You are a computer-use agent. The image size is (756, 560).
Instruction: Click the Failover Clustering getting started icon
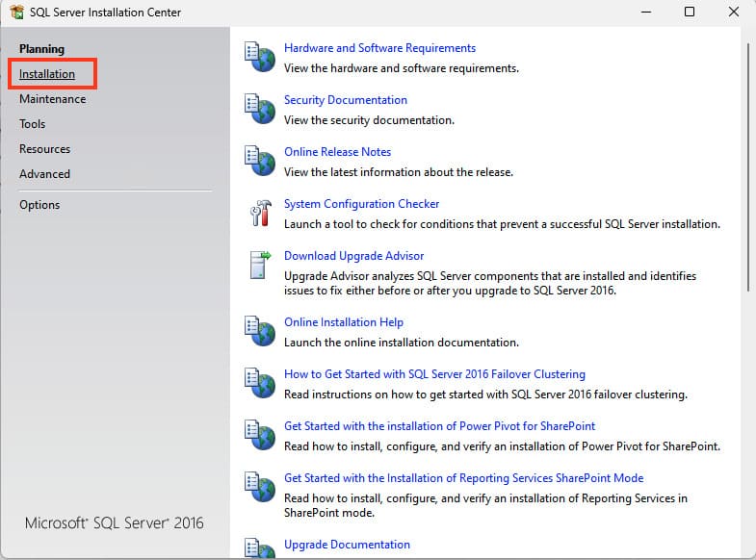[258, 383]
